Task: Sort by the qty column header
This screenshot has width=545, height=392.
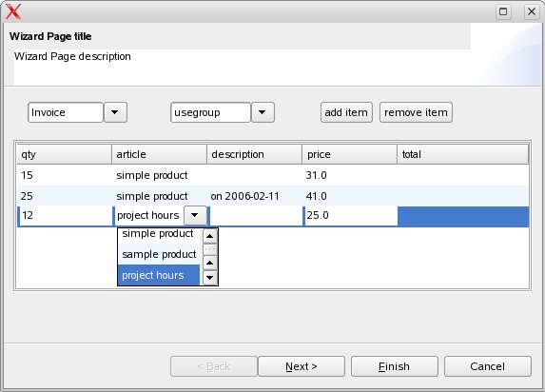Action: tap(65, 154)
